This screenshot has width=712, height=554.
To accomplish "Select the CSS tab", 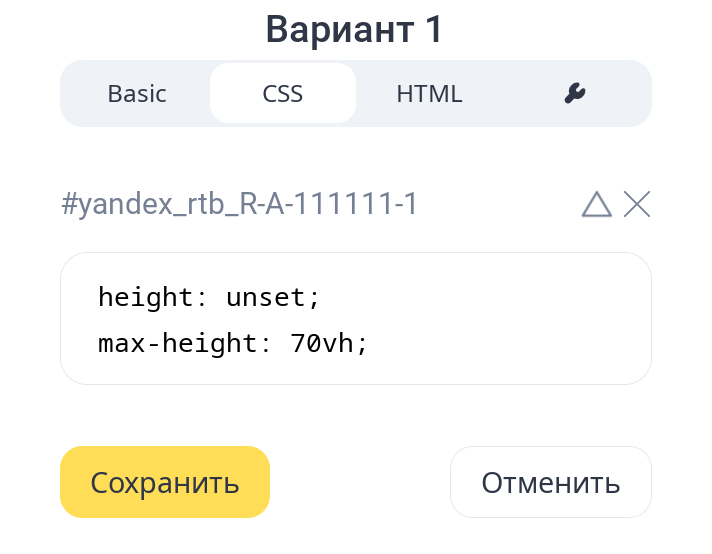I will point(283,94).
